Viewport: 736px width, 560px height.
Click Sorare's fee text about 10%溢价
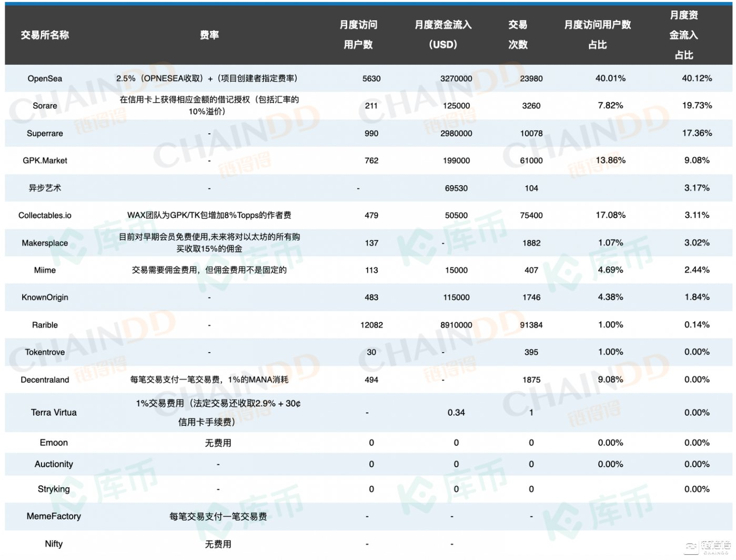click(209, 105)
